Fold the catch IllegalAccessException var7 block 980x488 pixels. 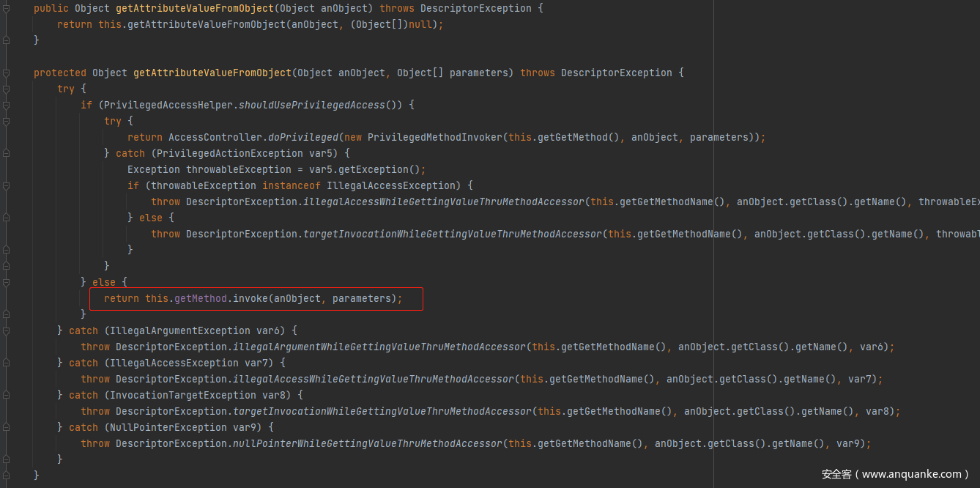[x=6, y=363]
